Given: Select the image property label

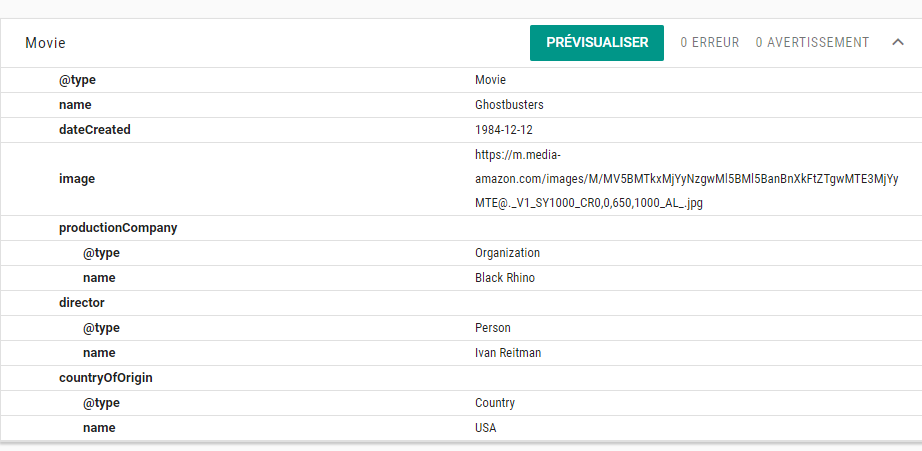Looking at the screenshot, I should pyautogui.click(x=76, y=179).
